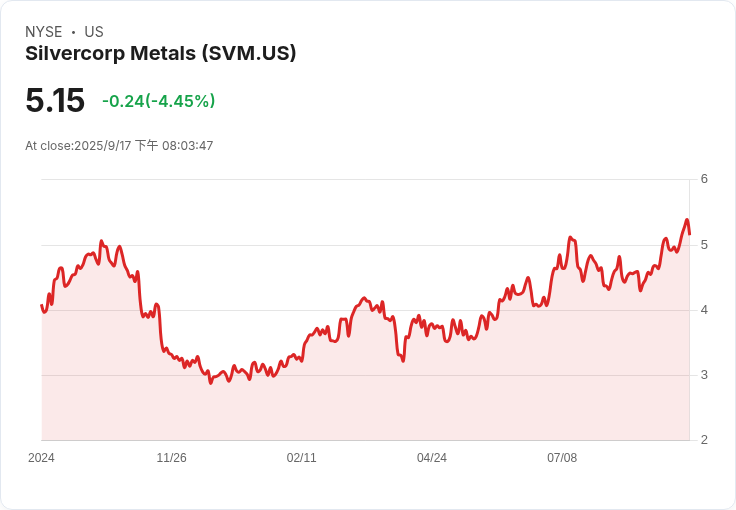736x510 pixels.
Task: Click the At close timestamp text
Action: pos(119,146)
